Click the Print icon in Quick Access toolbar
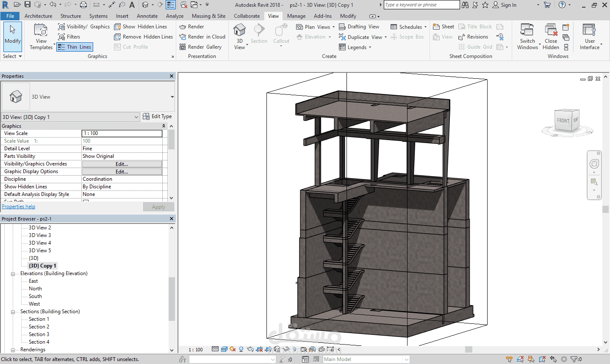This screenshot has height=364, width=610. pyautogui.click(x=83, y=5)
